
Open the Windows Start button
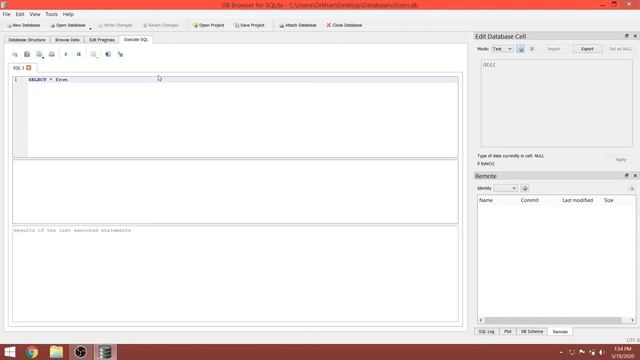(9, 352)
